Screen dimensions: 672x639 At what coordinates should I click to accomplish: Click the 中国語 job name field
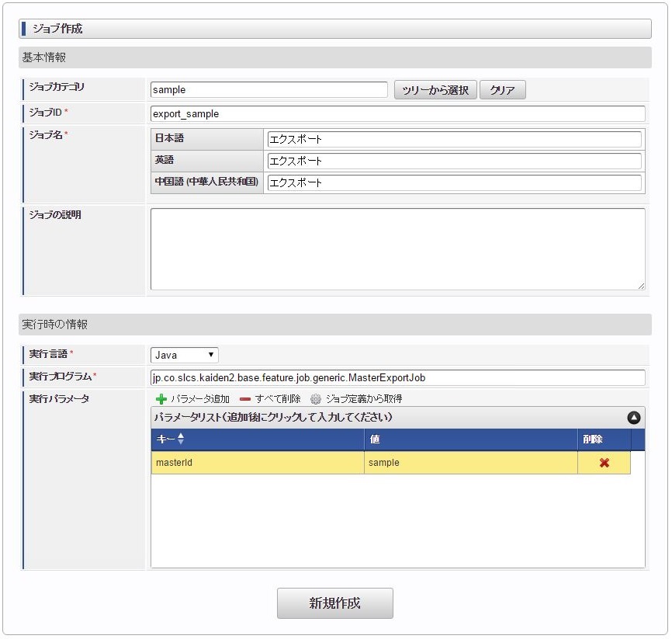tap(454, 182)
